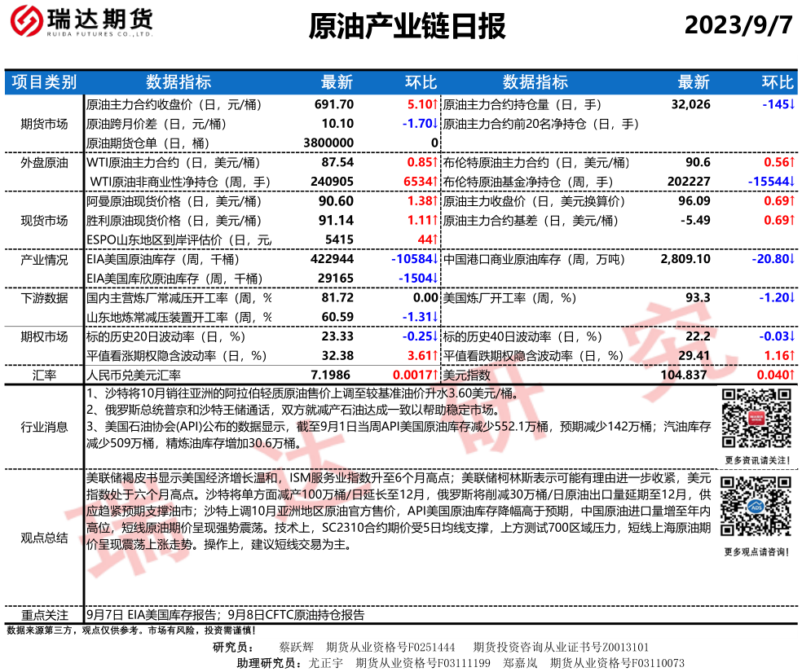802x672 pixels.
Task: Select the first 数据指标 column header
Action: pos(178,81)
